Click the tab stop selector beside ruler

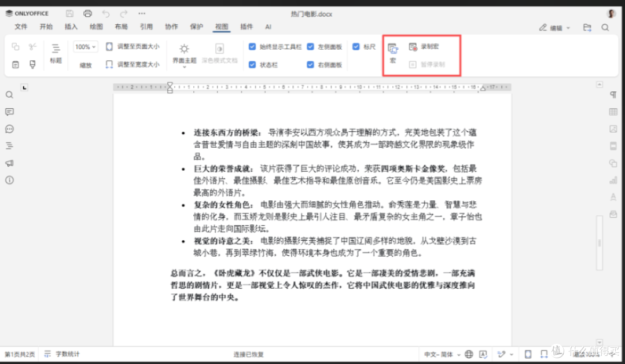pos(24,87)
